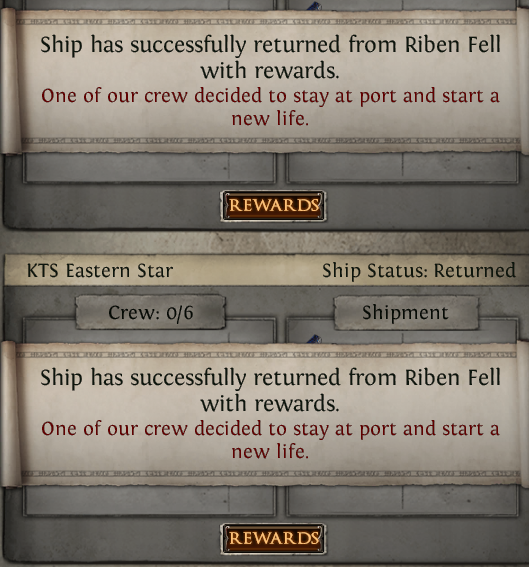Viewport: 529px width, 567px height.
Task: Select the KTS Eastern Star ship name
Action: 100,271
